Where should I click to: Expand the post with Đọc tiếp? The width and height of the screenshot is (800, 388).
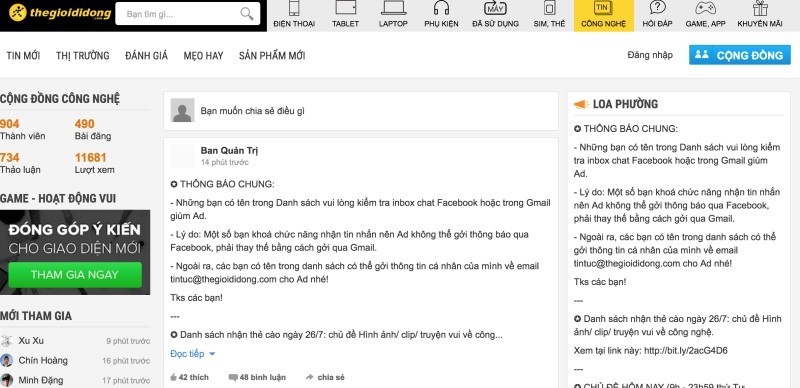(x=193, y=354)
